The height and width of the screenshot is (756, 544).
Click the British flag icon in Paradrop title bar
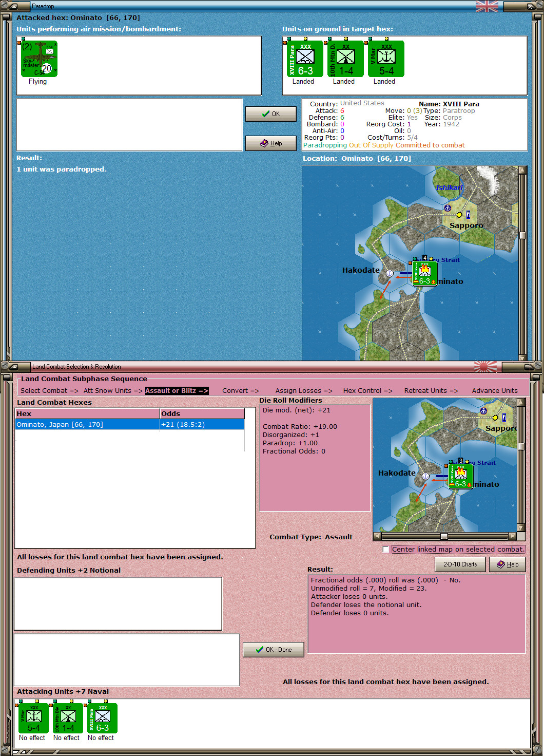tap(487, 6)
